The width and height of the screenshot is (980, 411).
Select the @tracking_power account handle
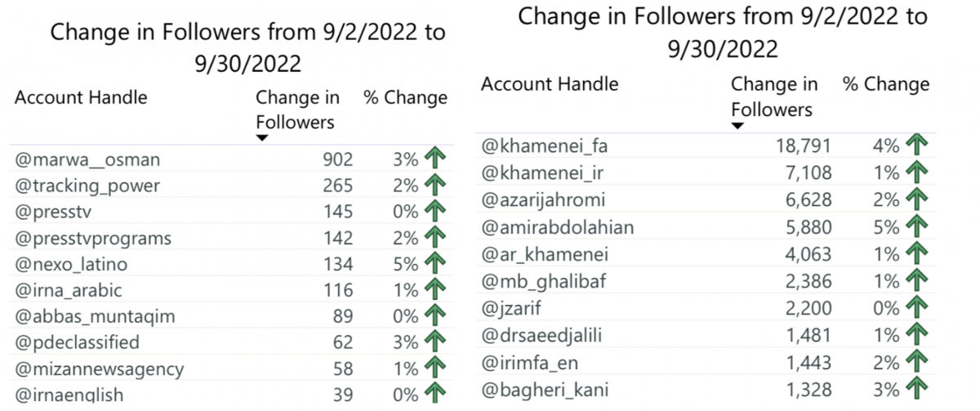tap(87, 185)
